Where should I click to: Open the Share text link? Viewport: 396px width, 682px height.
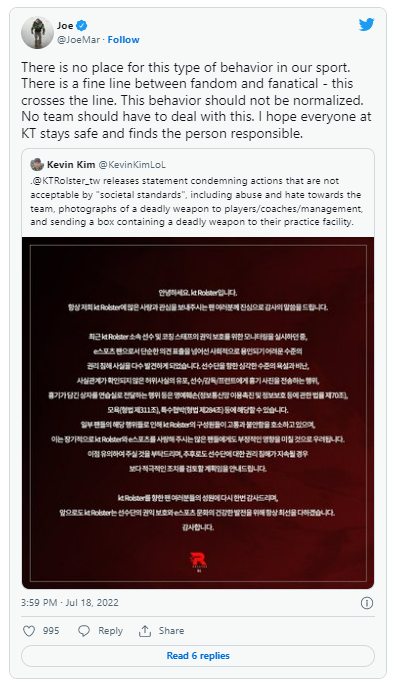coord(171,631)
